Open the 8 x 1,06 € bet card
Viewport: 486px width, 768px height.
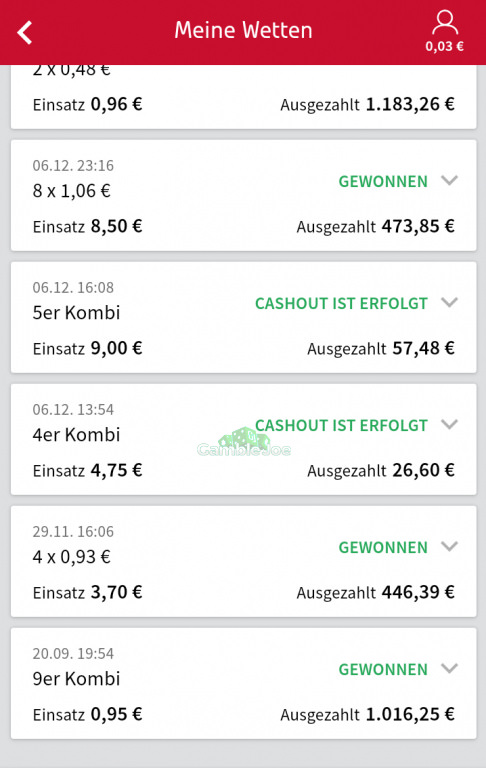(x=243, y=195)
